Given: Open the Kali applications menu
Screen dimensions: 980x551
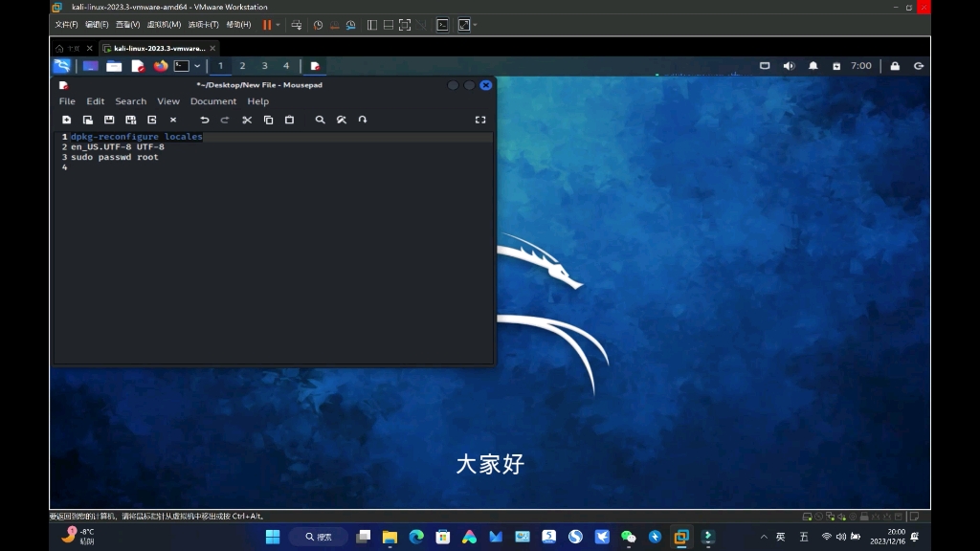Looking at the screenshot, I should tap(62, 66).
